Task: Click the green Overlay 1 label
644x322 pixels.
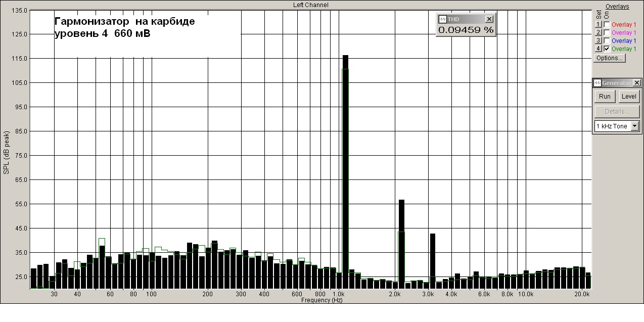Action: pos(624,49)
